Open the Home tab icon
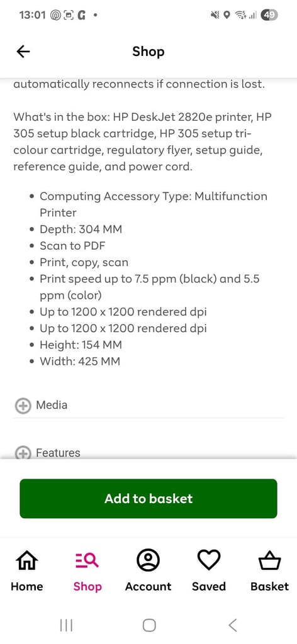297x644 pixels. point(26,560)
